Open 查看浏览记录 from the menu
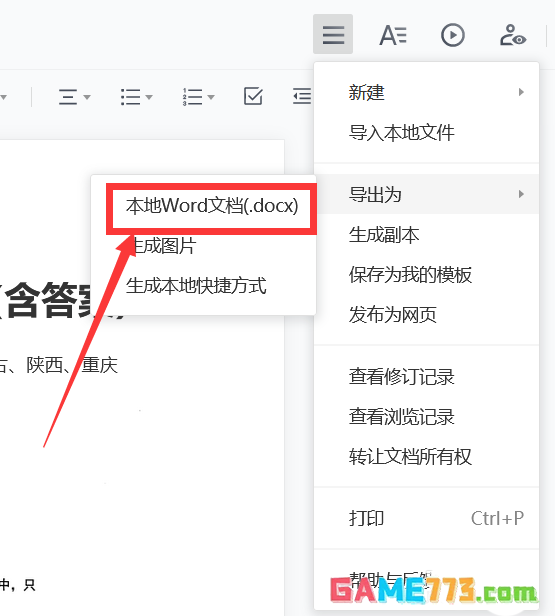Screen dimensions: 555x616 pos(426,416)
